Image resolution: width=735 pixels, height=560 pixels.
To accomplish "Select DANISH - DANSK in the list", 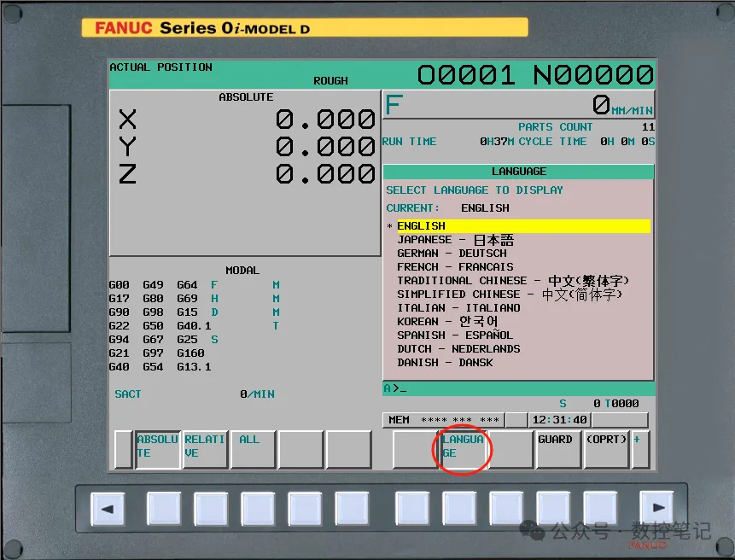I will [445, 362].
